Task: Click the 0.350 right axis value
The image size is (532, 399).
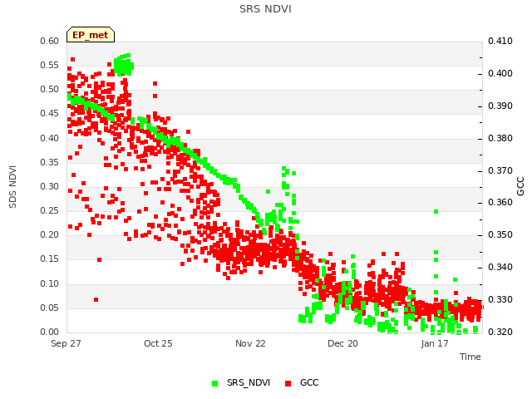Action: pos(500,234)
